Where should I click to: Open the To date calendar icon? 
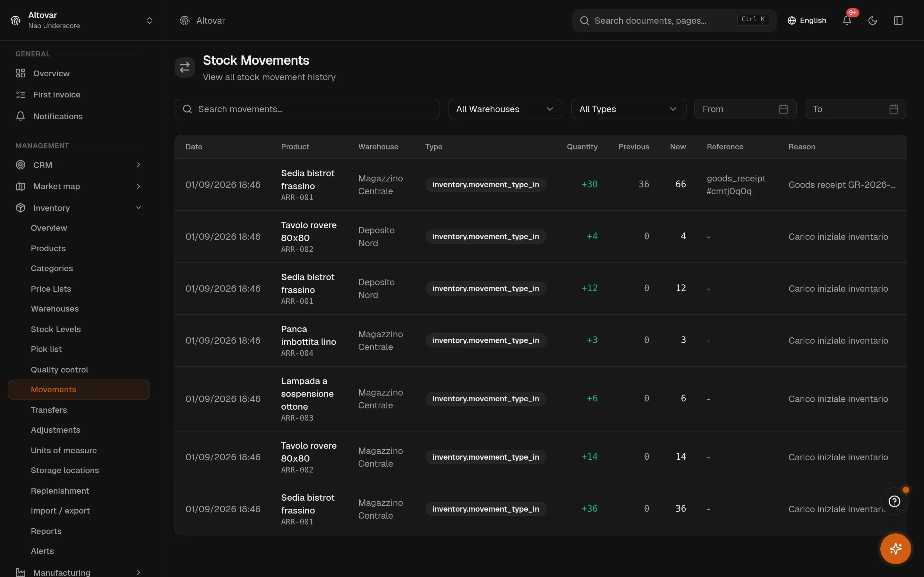pyautogui.click(x=894, y=109)
